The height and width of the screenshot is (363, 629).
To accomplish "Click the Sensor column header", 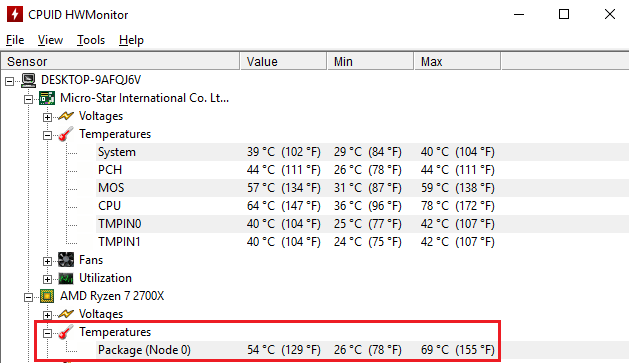I will [x=120, y=61].
